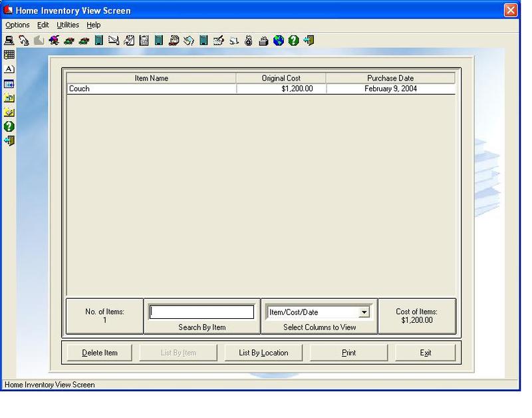Viewport: 532px width, 418px height.
Task: Click the yellow folder with pencil sidebar icon
Action: coord(9,112)
